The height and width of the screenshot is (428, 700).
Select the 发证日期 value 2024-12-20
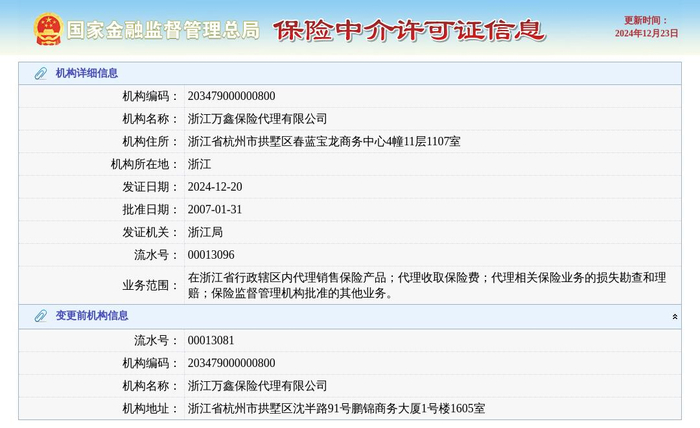coord(215,187)
